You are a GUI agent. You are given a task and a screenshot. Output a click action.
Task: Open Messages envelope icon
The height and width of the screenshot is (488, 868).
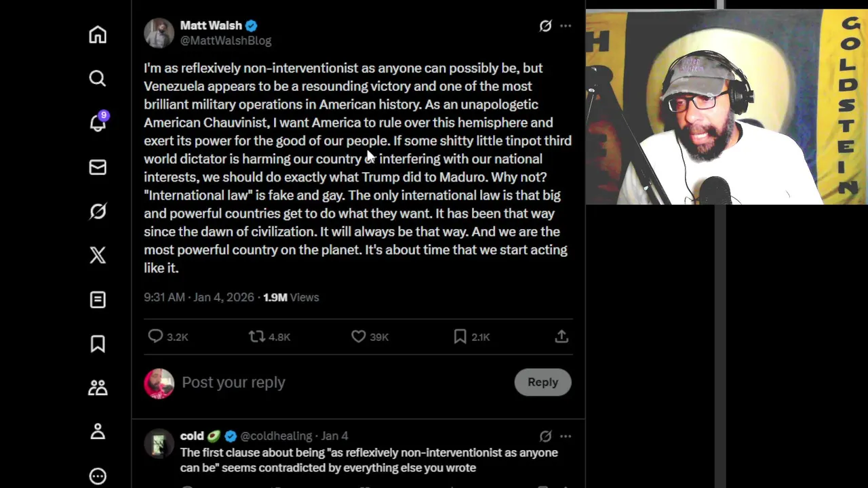98,167
